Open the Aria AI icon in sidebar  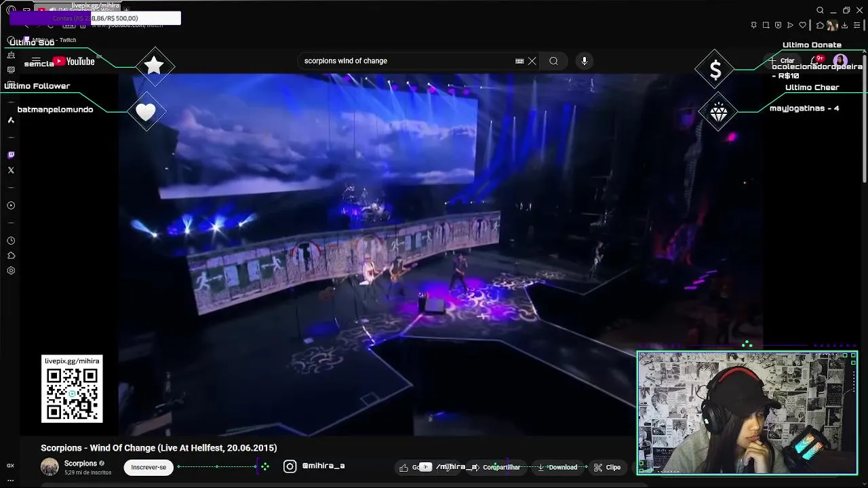[x=11, y=120]
